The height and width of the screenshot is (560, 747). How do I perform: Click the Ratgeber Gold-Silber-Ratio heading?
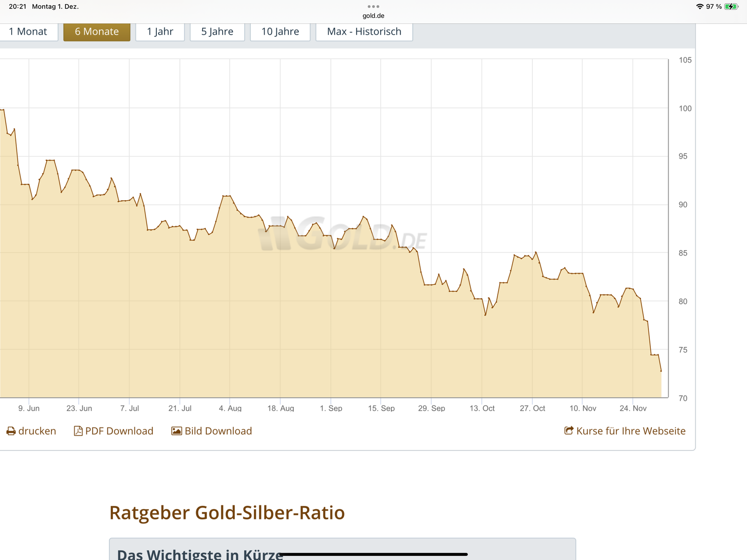(x=227, y=512)
